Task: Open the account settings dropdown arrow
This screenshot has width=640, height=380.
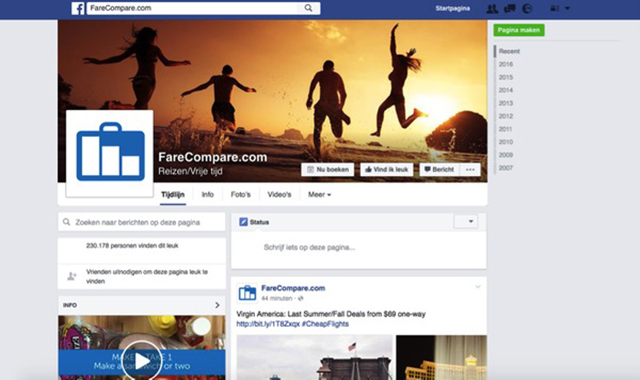Action: pyautogui.click(x=567, y=8)
